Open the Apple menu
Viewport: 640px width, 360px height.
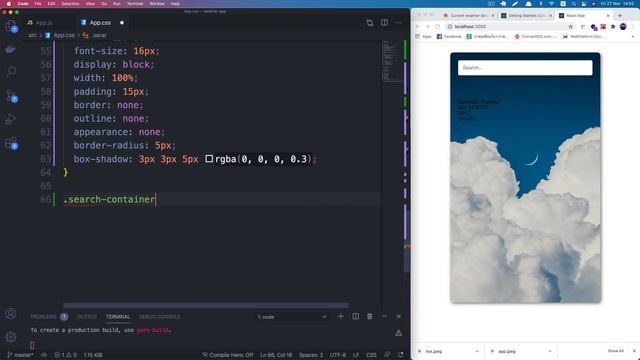(9, 3)
